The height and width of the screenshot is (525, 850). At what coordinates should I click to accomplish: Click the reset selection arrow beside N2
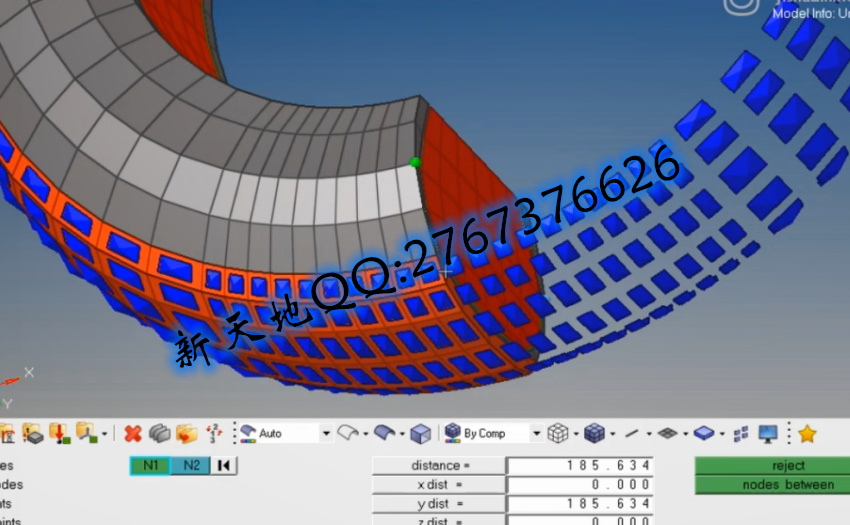[x=224, y=465]
